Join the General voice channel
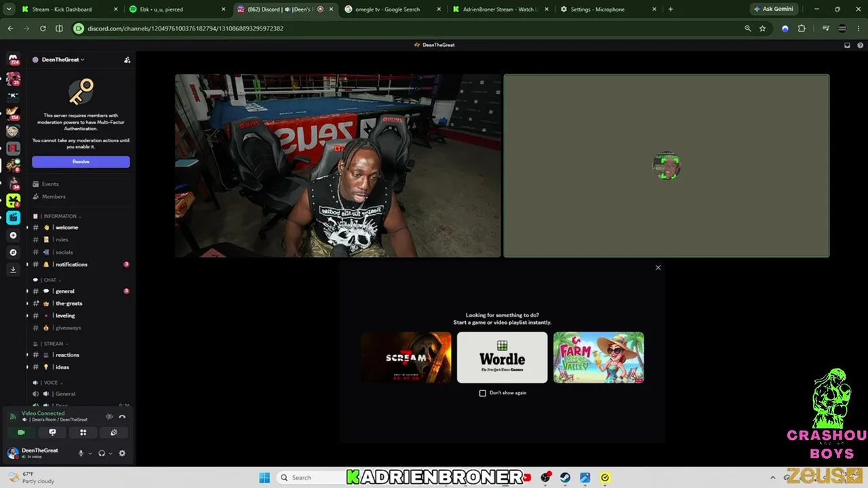868x488 pixels. (65, 394)
